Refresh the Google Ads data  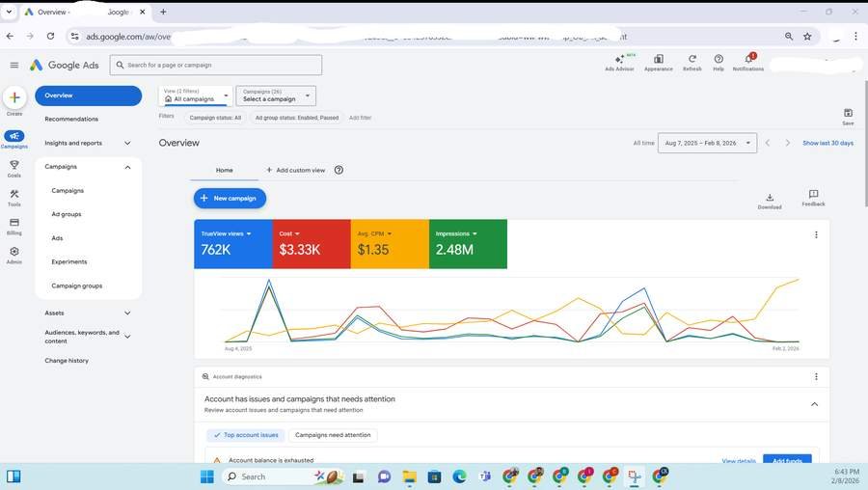pyautogui.click(x=692, y=63)
